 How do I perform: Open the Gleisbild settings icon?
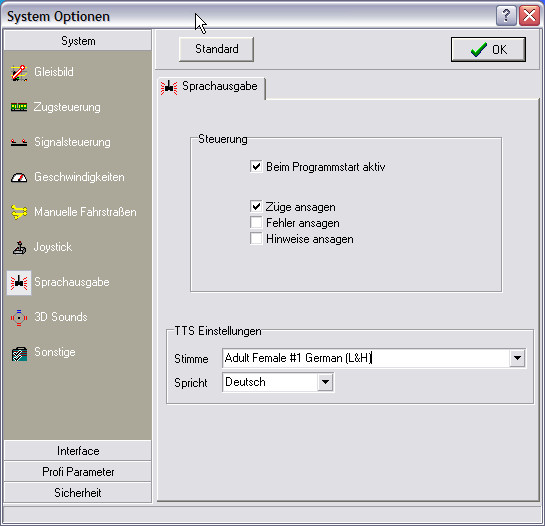click(19, 73)
